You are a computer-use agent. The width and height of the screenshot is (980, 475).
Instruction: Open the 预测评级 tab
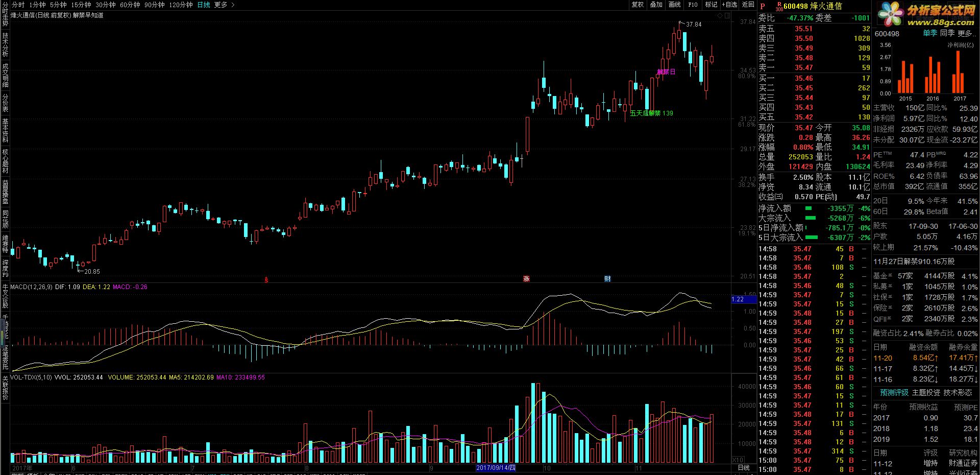(894, 392)
